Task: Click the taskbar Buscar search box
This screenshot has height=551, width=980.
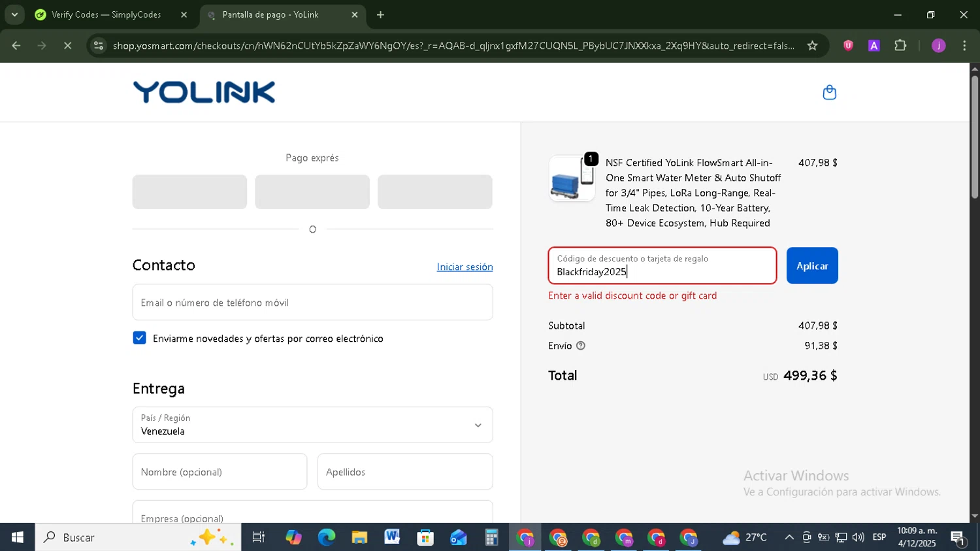Action: tap(138, 537)
